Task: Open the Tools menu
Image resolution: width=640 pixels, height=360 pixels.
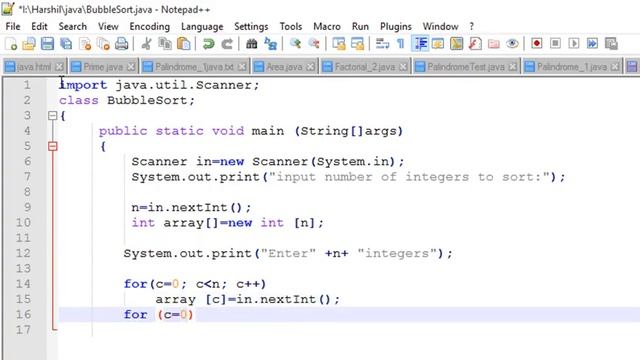Action: [x=291, y=27]
